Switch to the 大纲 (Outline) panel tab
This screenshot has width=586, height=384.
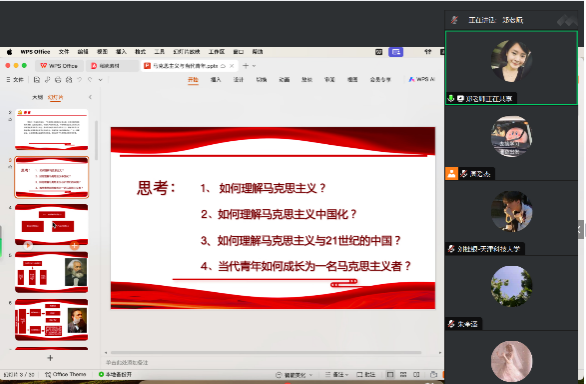37,97
